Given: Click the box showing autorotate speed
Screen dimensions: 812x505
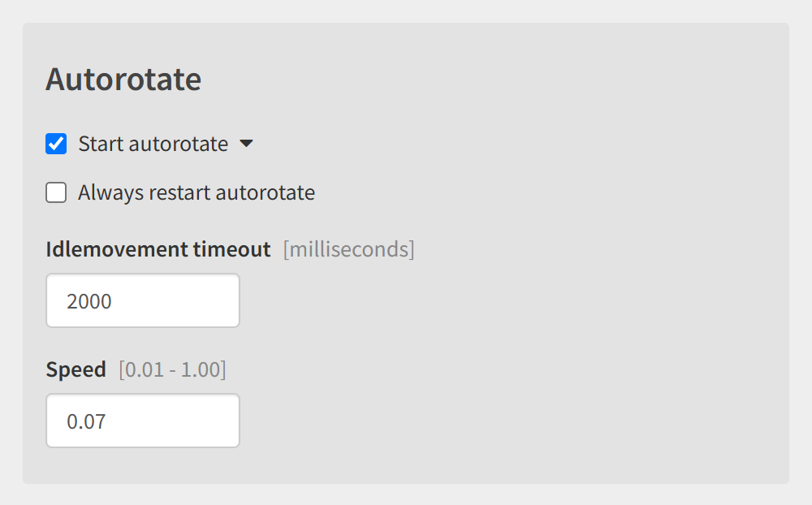Looking at the screenshot, I should [x=143, y=421].
